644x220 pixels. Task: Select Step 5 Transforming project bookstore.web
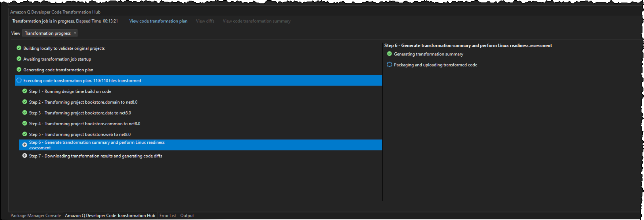coord(201,134)
